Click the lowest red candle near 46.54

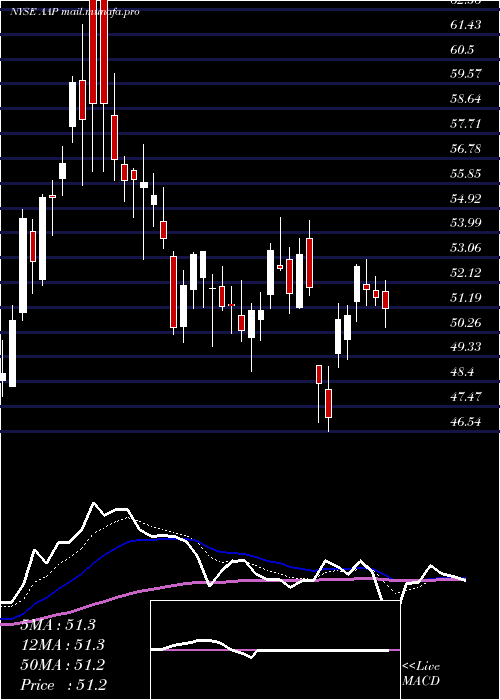click(x=329, y=404)
